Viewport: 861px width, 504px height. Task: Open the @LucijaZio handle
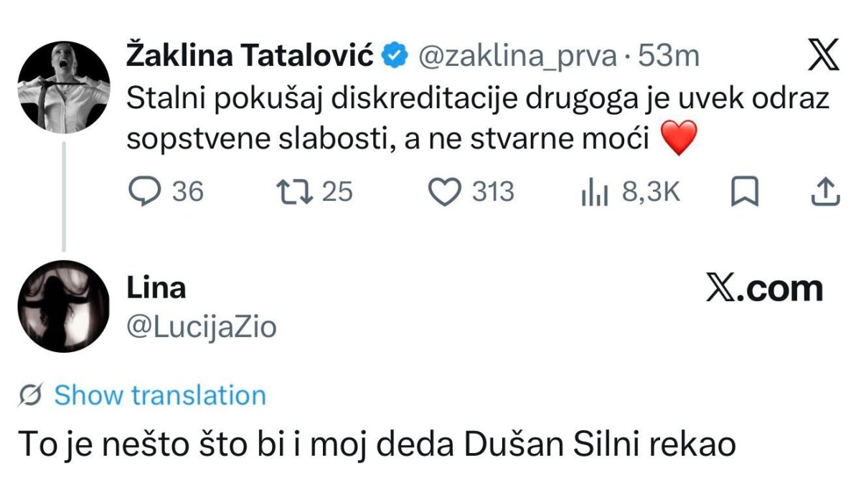click(x=202, y=327)
